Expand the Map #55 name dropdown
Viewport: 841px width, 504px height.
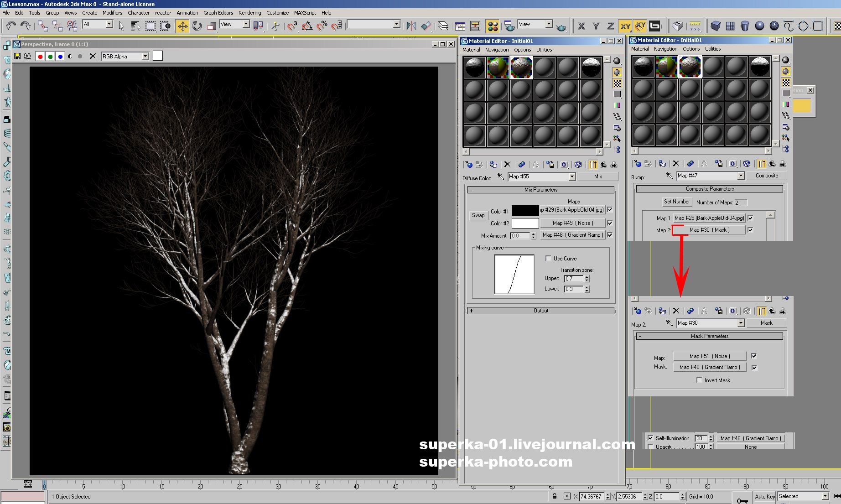(572, 177)
